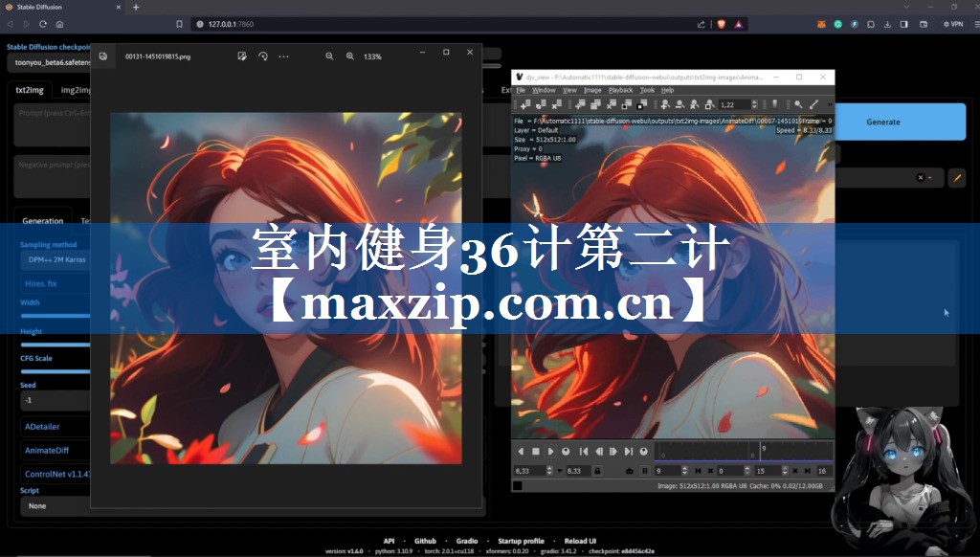This screenshot has height=557, width=980.
Task: Click edit image icon in photo viewer
Action: [x=242, y=56]
